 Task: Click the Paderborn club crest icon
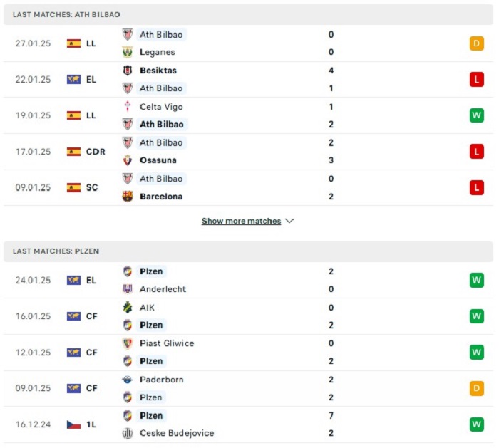[128, 380]
